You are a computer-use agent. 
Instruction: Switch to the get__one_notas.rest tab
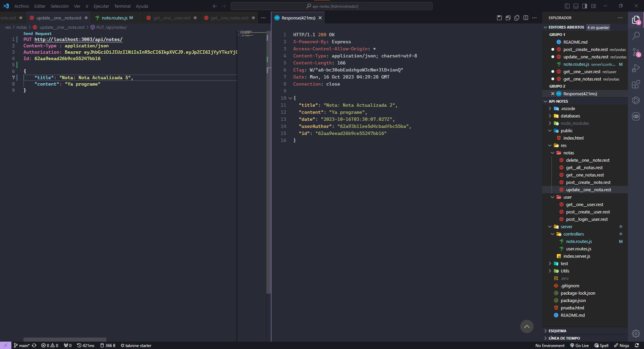(229, 18)
